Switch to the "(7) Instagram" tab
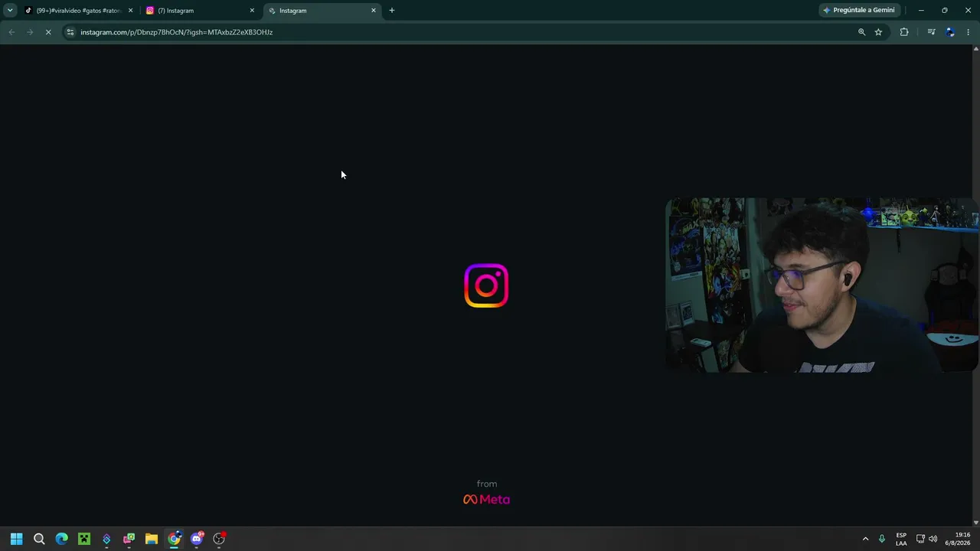 201,11
